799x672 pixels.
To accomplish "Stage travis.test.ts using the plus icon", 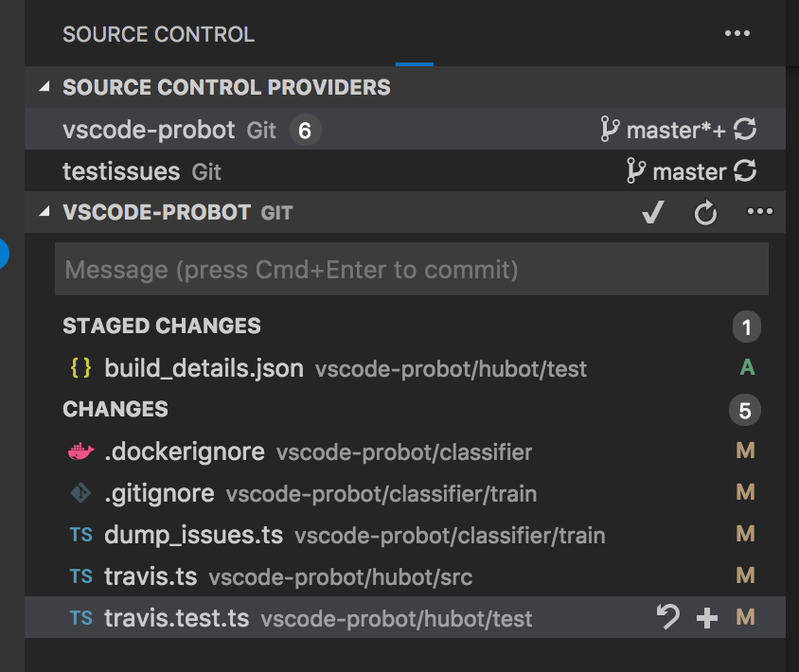I will pos(705,618).
